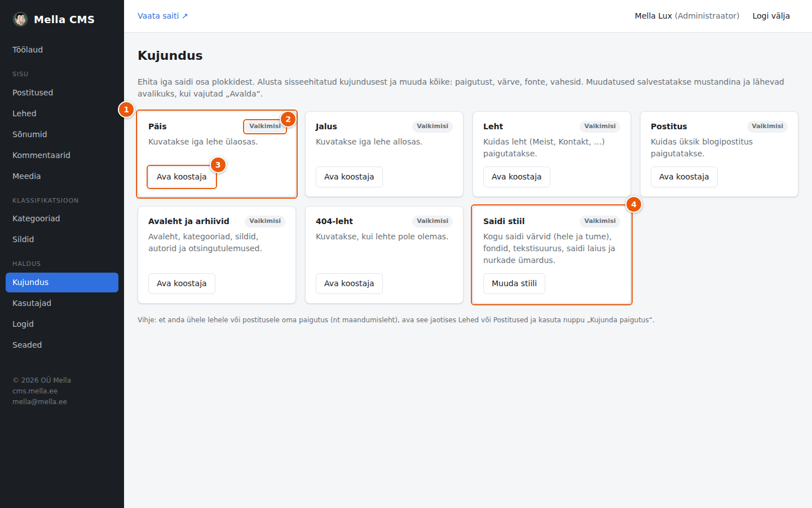Click the cms.mella.ee footer text

pos(35,391)
